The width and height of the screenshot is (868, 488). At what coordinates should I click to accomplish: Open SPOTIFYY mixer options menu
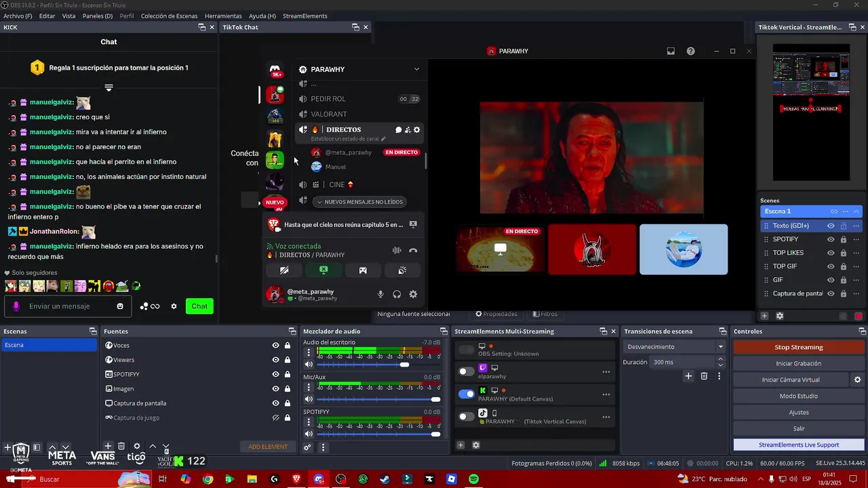309,422
